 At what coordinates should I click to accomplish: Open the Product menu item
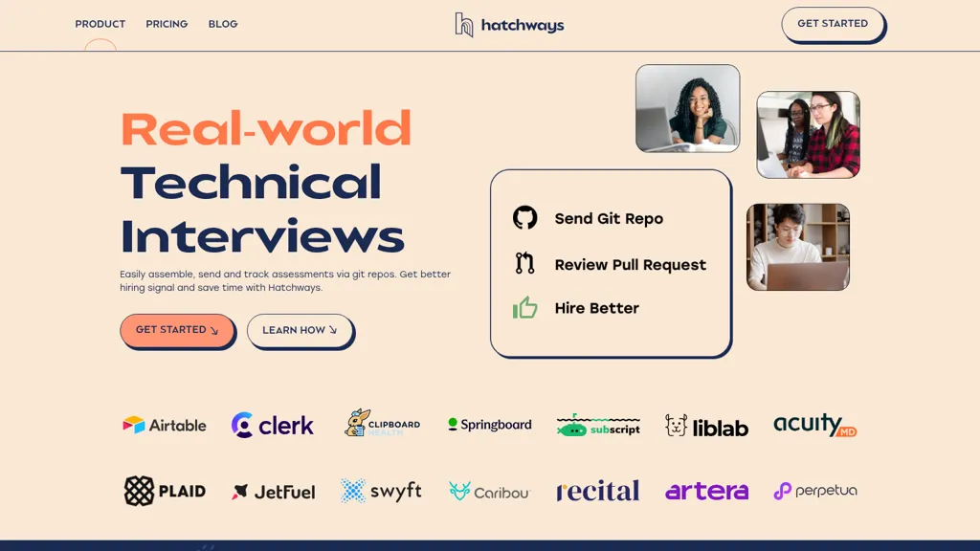click(x=100, y=24)
